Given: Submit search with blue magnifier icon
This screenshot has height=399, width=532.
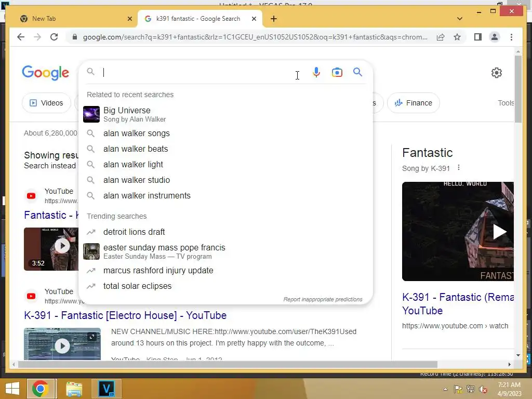Looking at the screenshot, I should point(357,72).
